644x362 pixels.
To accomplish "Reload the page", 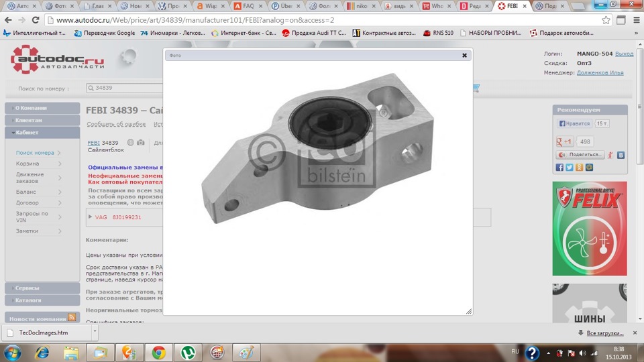I will point(36,19).
